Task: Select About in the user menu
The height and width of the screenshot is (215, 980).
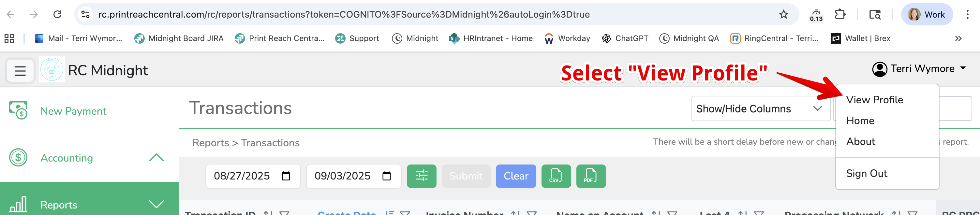Action: pos(861,141)
